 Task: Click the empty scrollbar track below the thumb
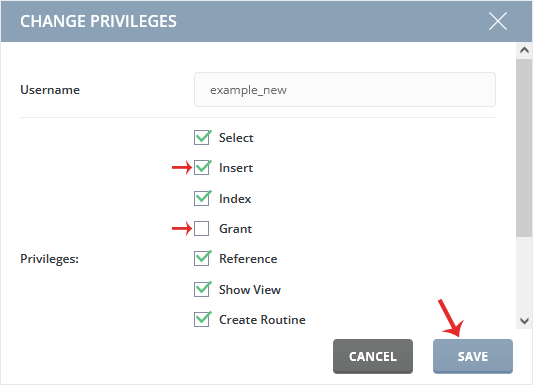[x=524, y=275]
